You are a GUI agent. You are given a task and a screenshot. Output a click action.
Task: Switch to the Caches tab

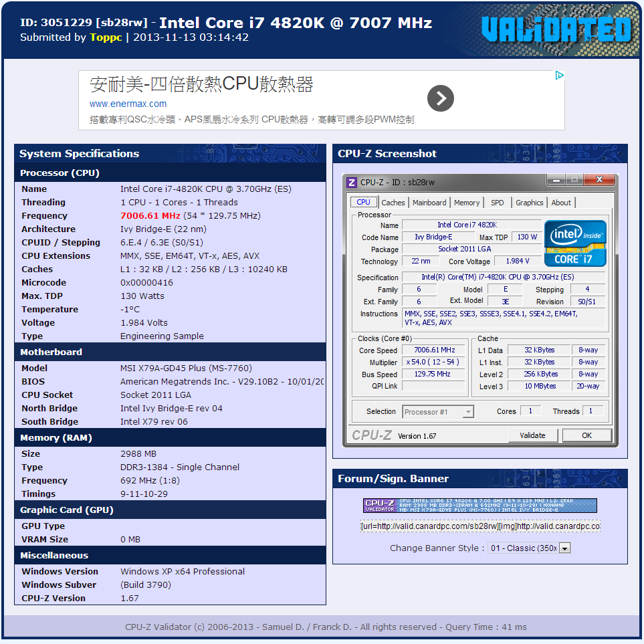tap(393, 203)
